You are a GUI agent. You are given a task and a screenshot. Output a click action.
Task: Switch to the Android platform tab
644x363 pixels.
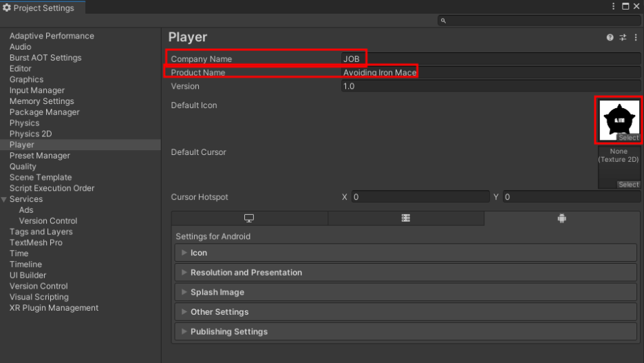[x=562, y=218]
